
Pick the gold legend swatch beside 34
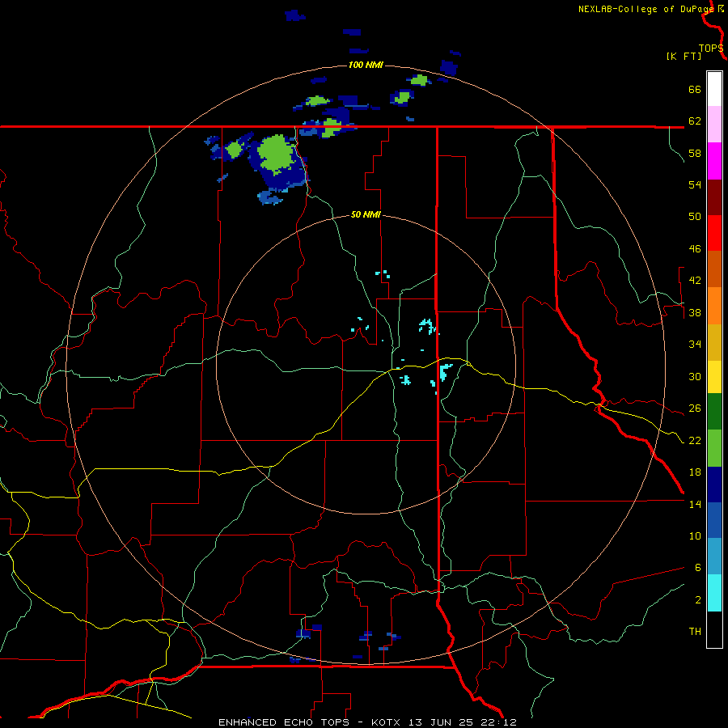pos(714,342)
